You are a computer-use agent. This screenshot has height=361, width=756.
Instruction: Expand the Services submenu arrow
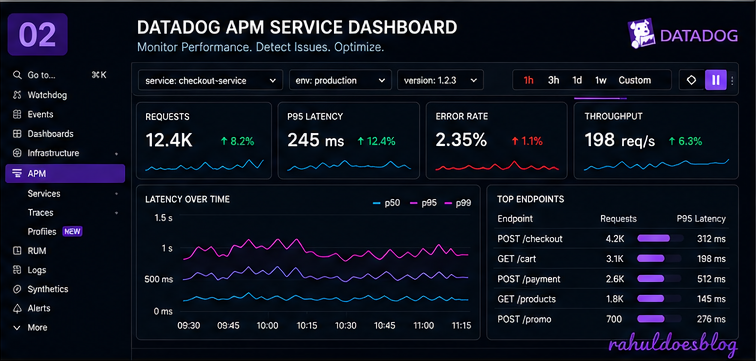116,194
